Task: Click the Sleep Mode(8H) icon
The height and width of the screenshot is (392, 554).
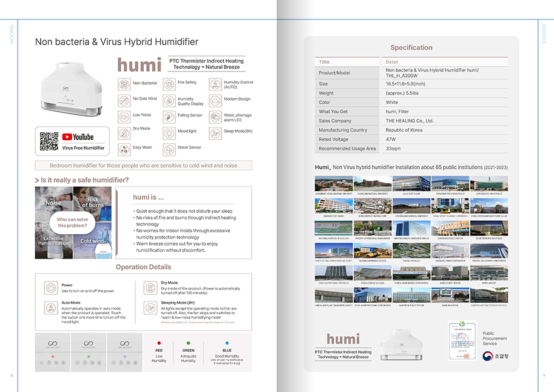Action: tap(215, 131)
